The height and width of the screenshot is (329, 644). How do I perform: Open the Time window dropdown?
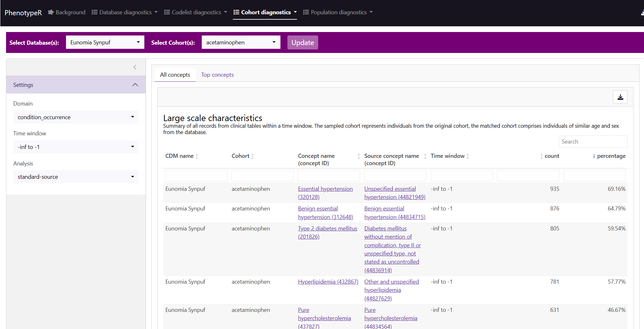coord(76,147)
